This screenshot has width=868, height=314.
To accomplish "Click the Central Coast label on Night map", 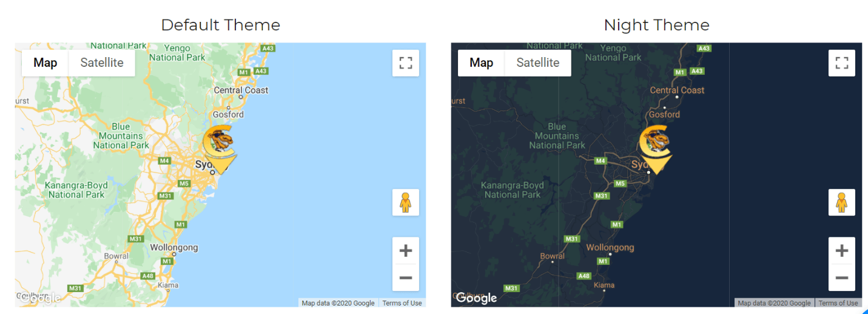I will (x=678, y=90).
